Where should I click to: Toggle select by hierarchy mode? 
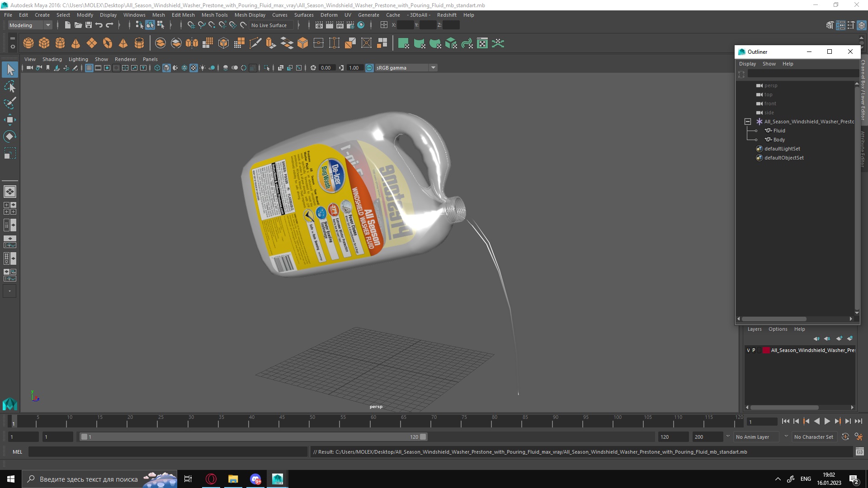pyautogui.click(x=139, y=25)
